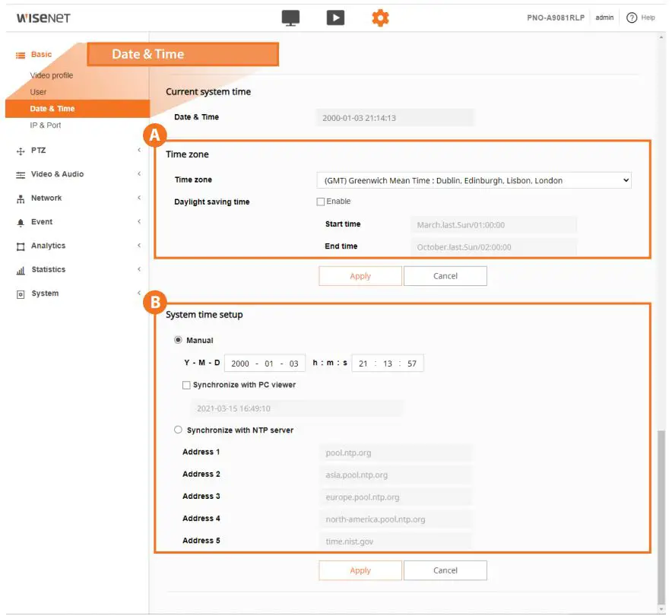The image size is (672, 616).
Task: Expand the Analytics menu chevron
Action: coord(139,245)
